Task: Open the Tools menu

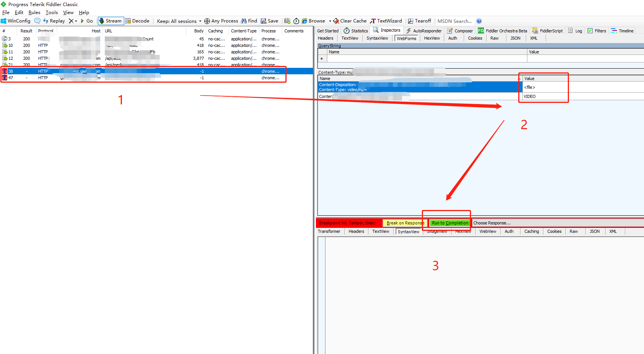Action: click(52, 13)
